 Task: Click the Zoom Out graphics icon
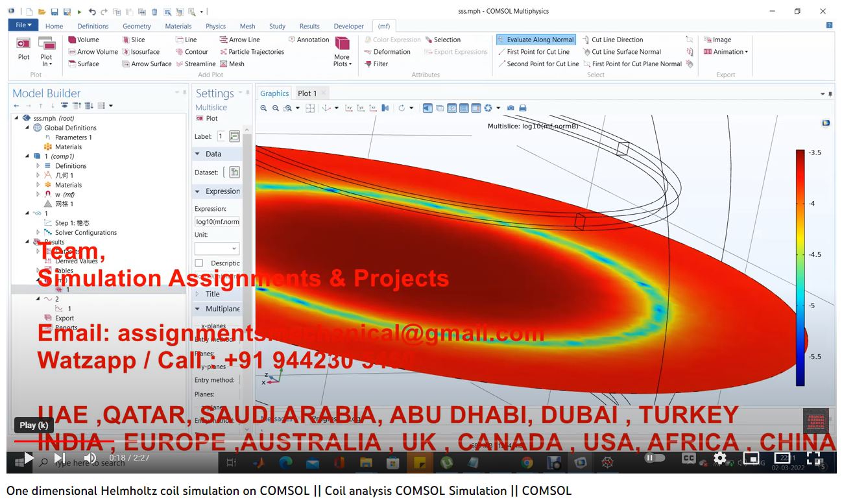(x=276, y=108)
